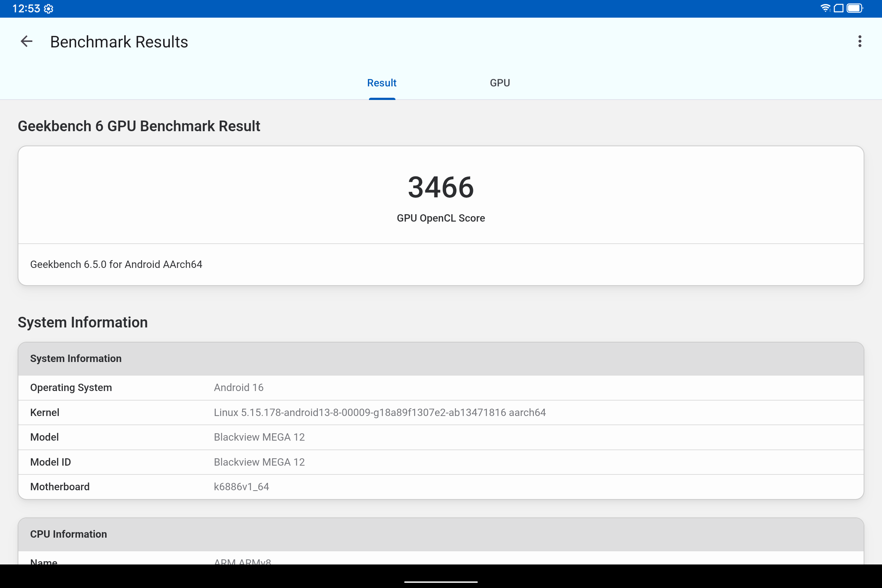This screenshot has height=588, width=882.
Task: Tap the GPU OpenCL Score label
Action: (x=441, y=218)
